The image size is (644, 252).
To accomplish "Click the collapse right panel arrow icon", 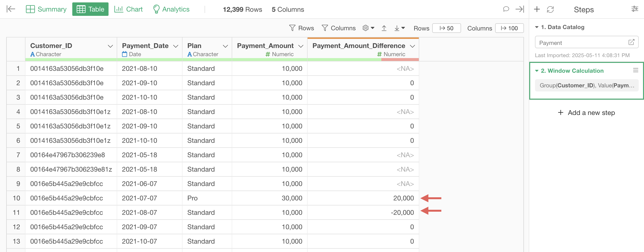I will pos(520,9).
